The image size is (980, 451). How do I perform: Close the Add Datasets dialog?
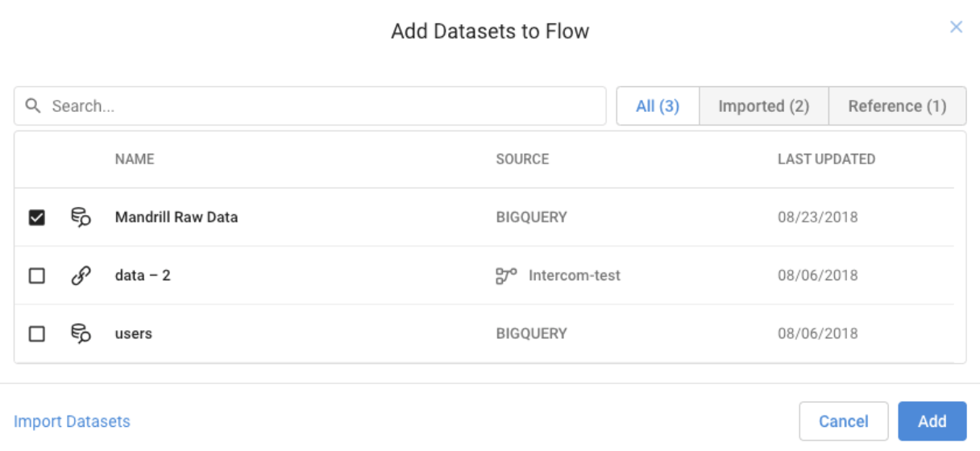[956, 27]
